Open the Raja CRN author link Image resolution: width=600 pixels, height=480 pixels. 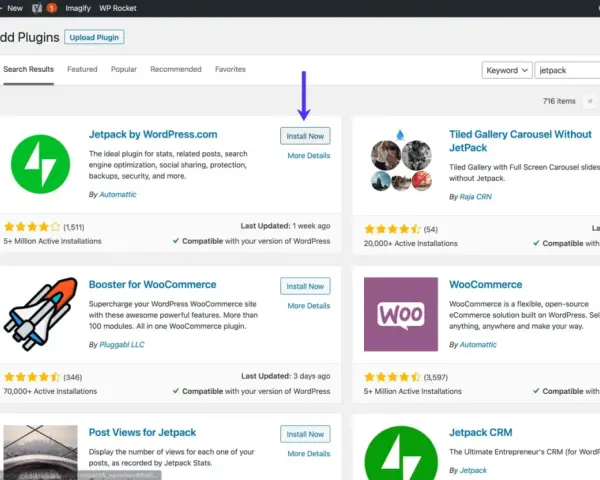[x=476, y=197]
